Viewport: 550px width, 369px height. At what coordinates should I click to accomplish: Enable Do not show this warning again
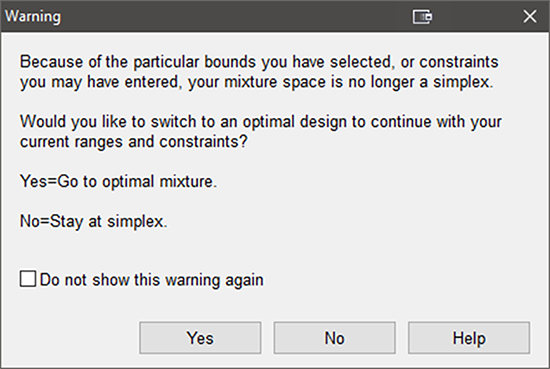tap(28, 279)
